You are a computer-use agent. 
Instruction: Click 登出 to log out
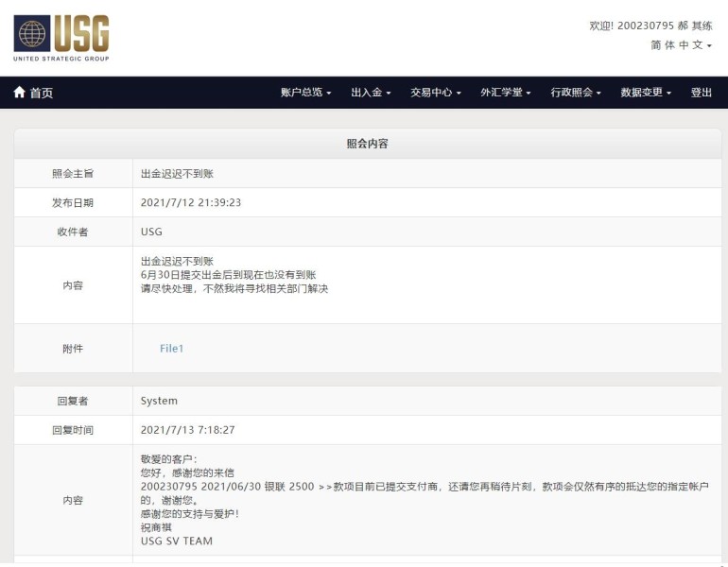click(702, 93)
